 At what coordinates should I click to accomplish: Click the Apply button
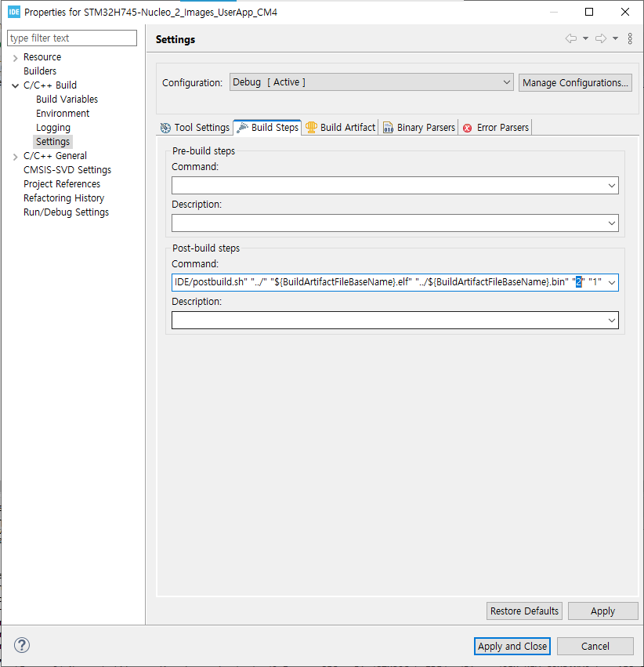coord(602,611)
